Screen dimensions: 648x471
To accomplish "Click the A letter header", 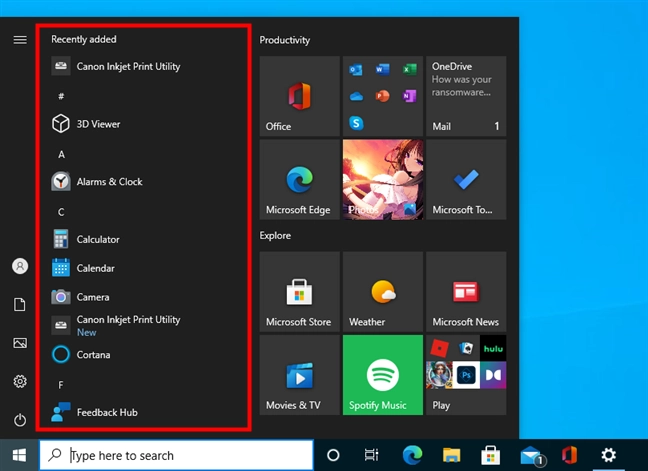I will pos(61,155).
